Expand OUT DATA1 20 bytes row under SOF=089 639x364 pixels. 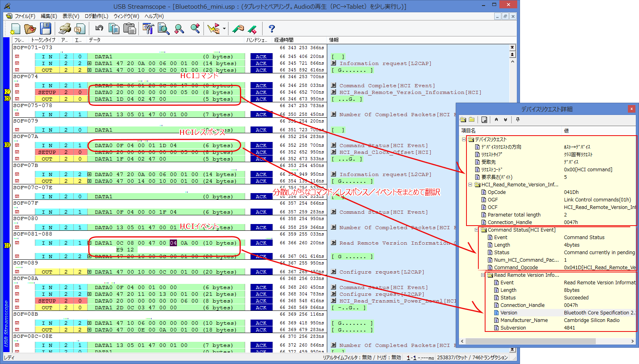[x=90, y=272]
